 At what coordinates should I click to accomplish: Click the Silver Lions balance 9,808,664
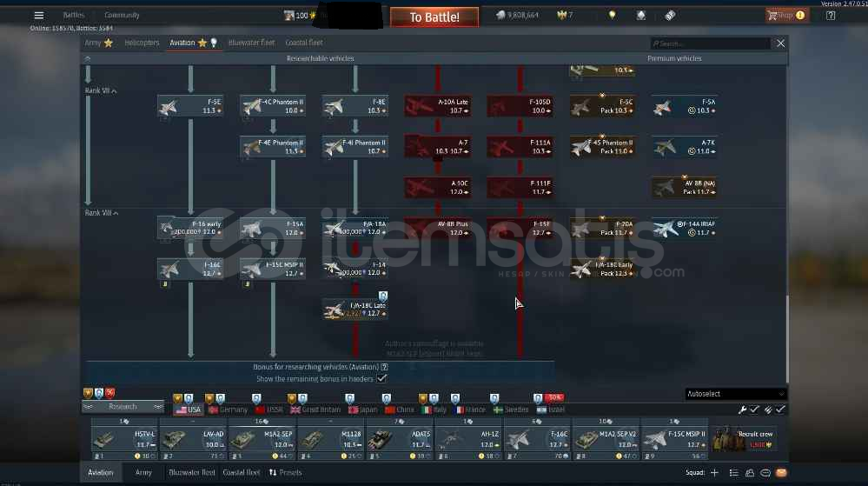pyautogui.click(x=516, y=15)
